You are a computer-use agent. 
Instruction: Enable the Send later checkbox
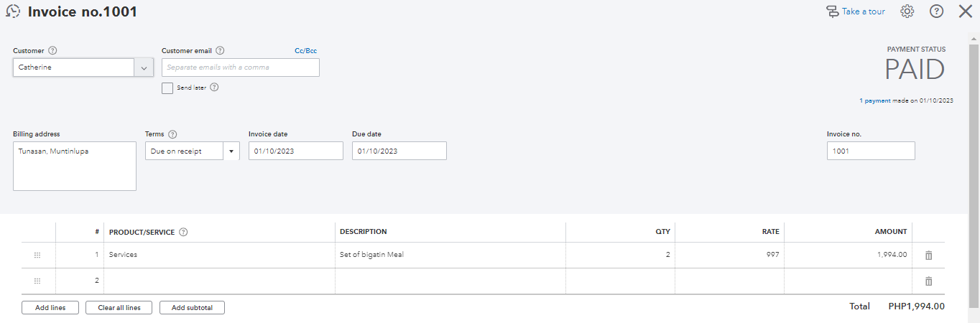[x=167, y=88]
